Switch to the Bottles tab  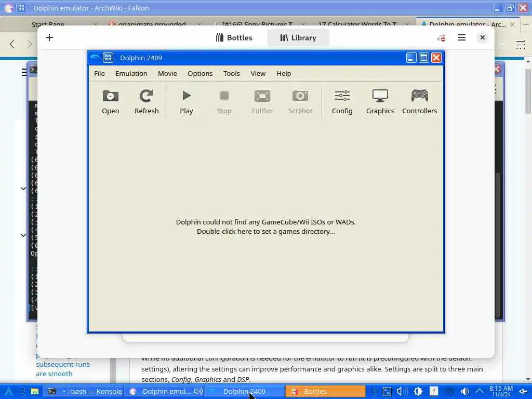(234, 37)
